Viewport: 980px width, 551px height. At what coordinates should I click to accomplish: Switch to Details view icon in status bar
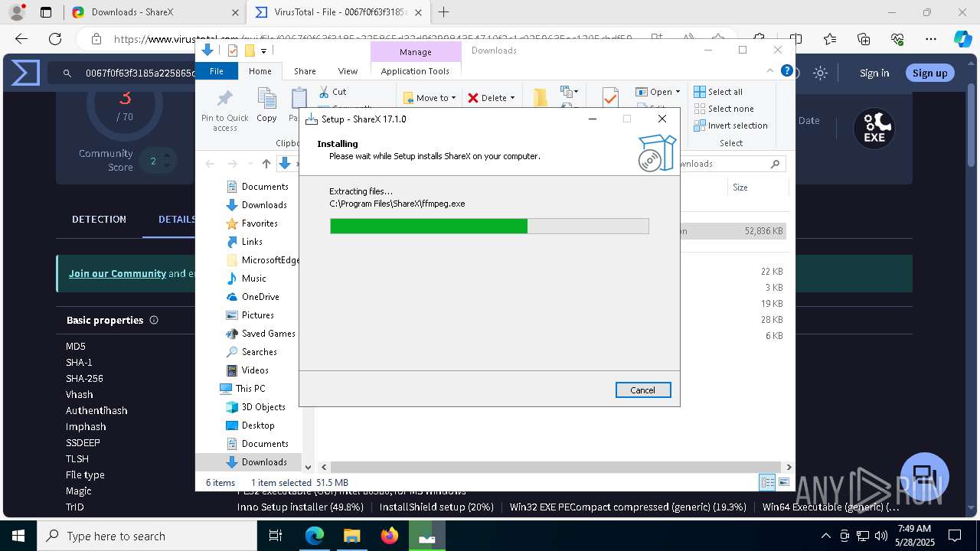tap(766, 482)
